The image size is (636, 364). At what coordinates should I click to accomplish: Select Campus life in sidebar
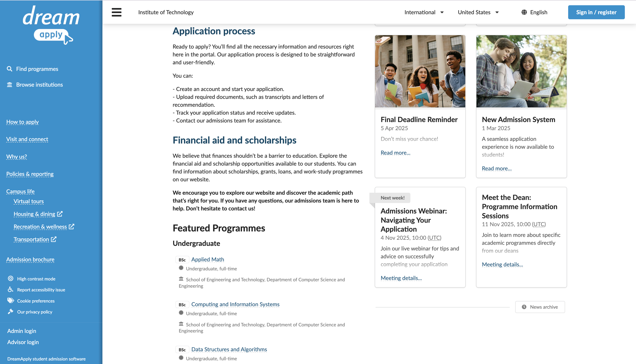(x=20, y=191)
